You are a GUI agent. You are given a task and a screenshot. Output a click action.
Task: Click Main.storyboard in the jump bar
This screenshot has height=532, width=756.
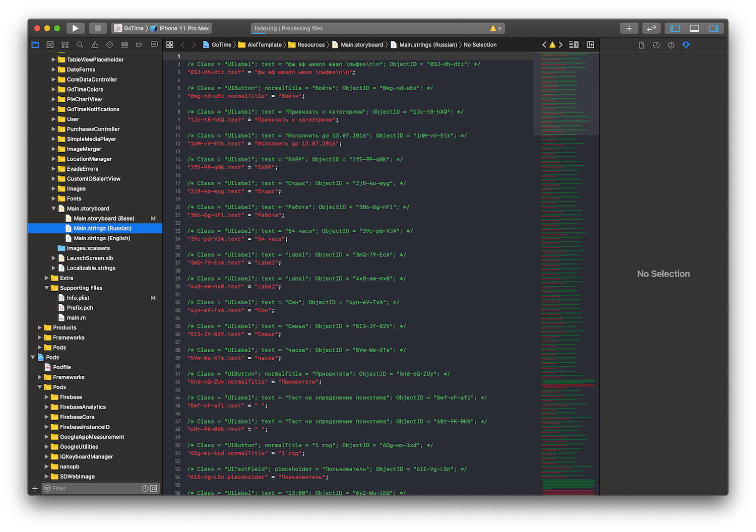357,45
